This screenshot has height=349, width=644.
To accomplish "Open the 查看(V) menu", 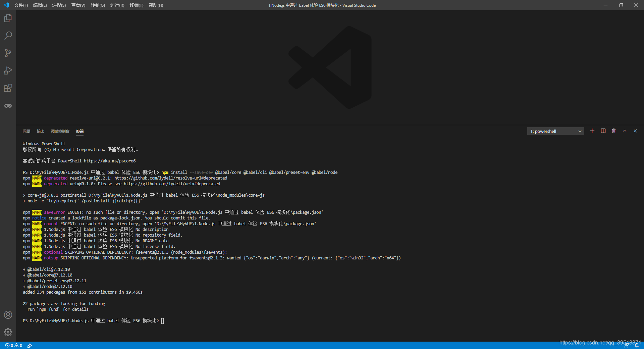I will pyautogui.click(x=78, y=5).
